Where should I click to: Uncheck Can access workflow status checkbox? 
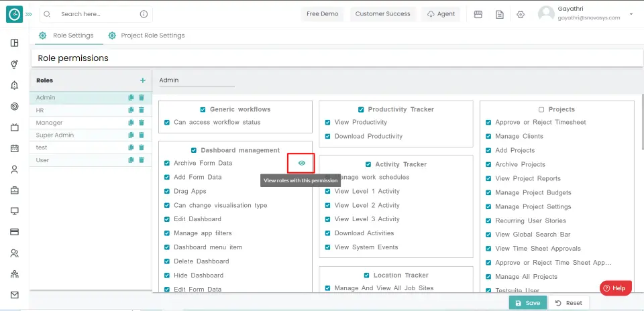(167, 123)
